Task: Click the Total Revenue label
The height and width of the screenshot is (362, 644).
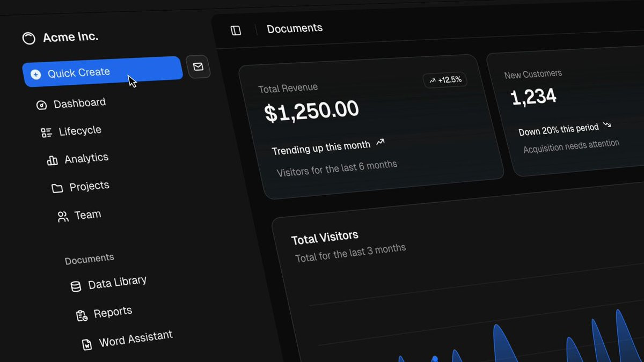Action: click(288, 88)
